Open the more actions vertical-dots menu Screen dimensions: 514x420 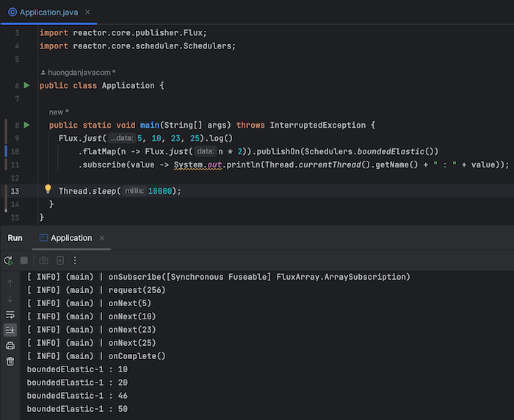[x=75, y=261]
